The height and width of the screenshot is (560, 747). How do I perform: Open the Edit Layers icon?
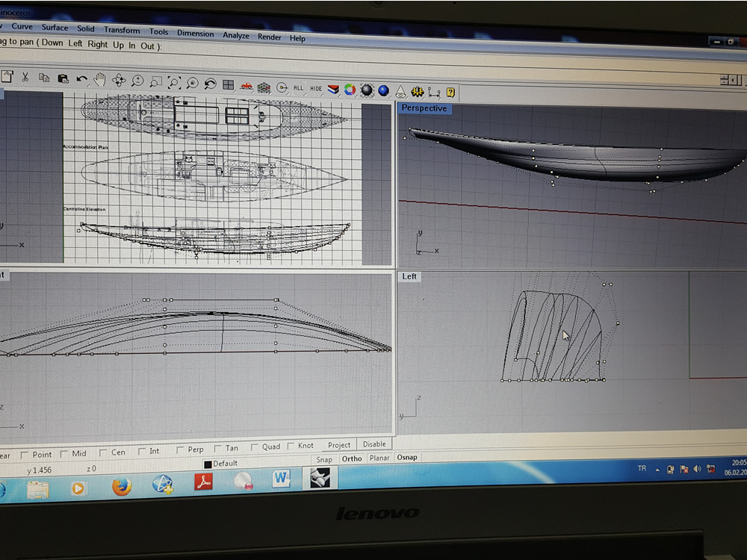tap(333, 89)
